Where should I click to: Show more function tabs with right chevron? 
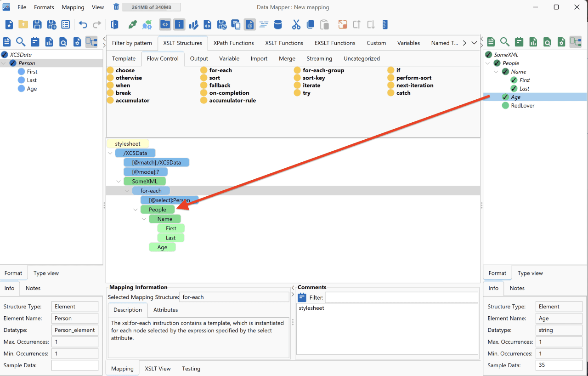tap(464, 43)
